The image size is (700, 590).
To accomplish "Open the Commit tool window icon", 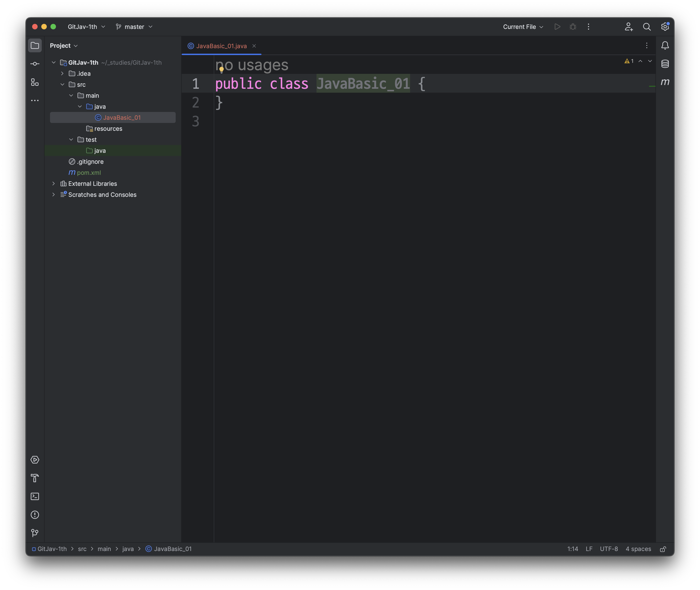I will 35,64.
